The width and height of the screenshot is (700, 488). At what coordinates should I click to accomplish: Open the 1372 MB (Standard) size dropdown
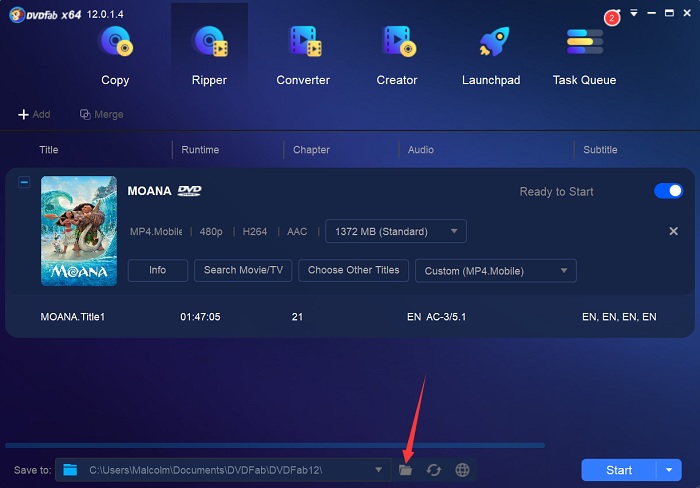coord(396,231)
